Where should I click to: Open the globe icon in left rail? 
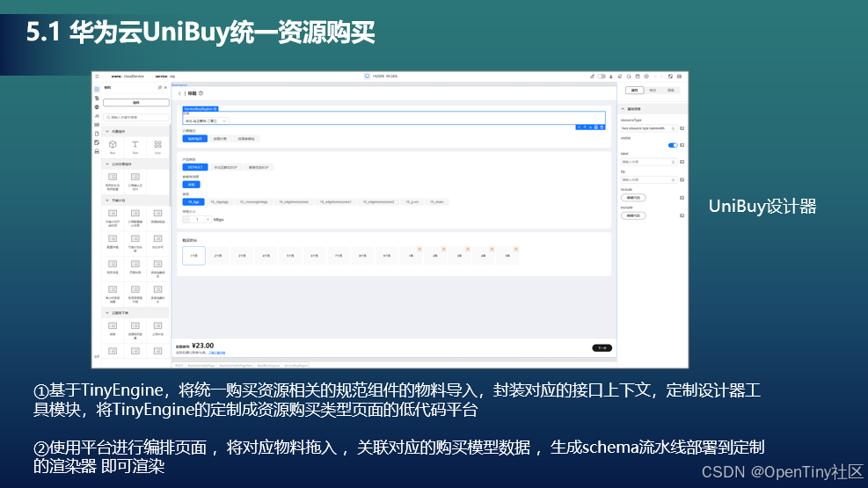click(x=97, y=106)
